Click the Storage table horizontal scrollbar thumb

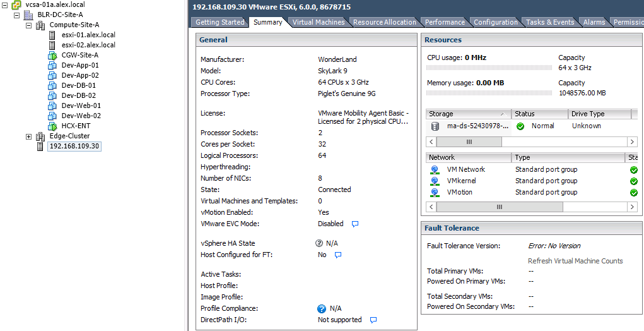click(469, 142)
